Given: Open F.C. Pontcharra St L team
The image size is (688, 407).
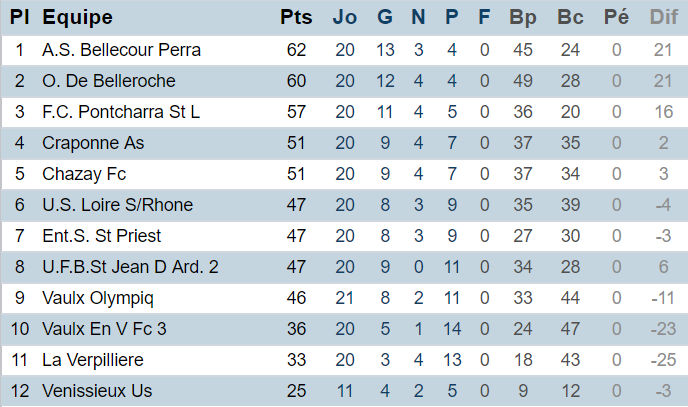Looking at the screenshot, I should click(121, 112).
